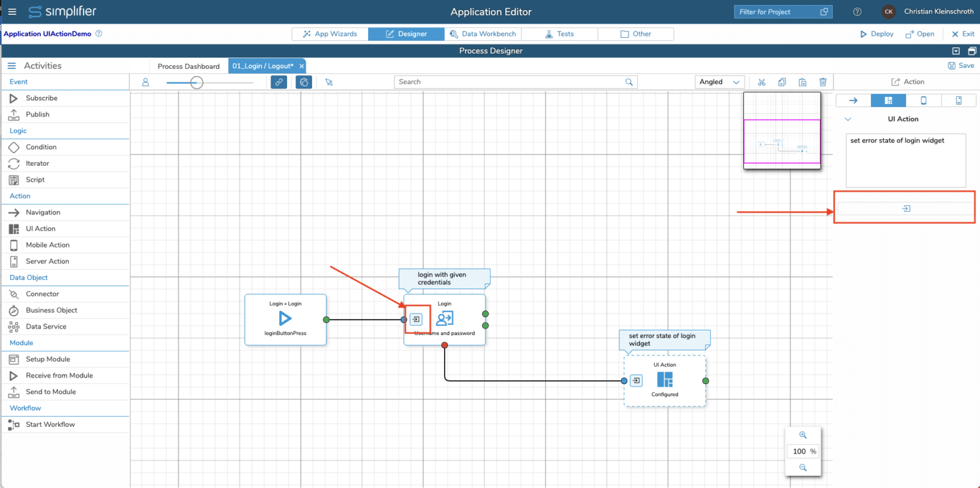The height and width of the screenshot is (488, 980).
Task: Click the user icon in canvas toolbar
Action: point(145,82)
